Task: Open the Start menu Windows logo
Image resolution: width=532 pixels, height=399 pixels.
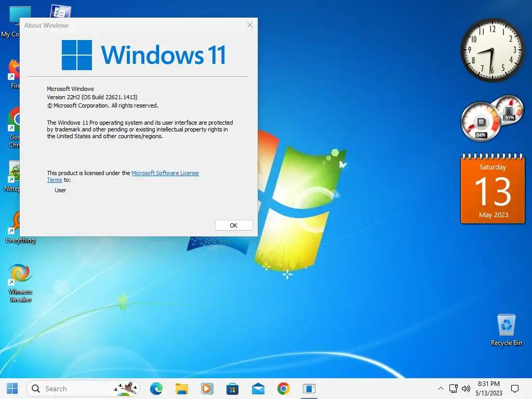Action: [x=12, y=389]
